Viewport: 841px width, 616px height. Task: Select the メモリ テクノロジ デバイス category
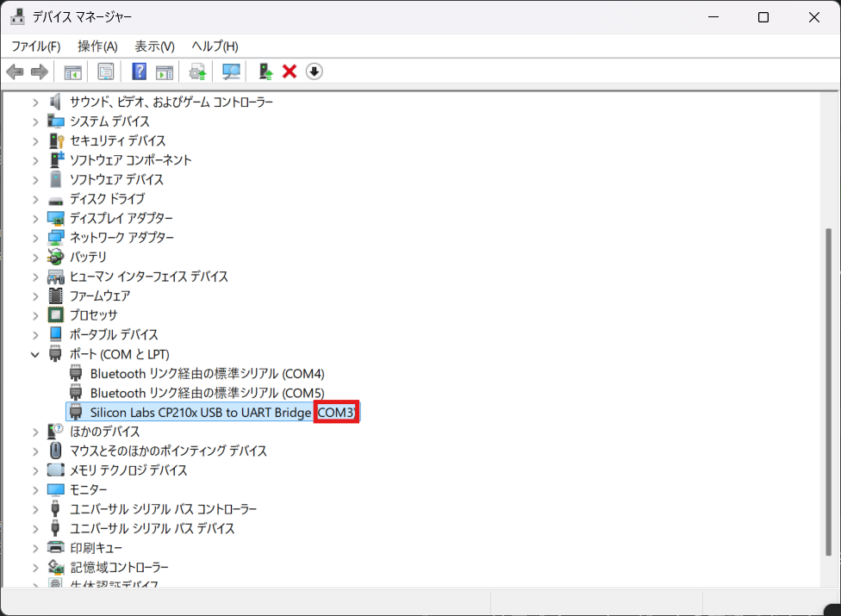128,470
